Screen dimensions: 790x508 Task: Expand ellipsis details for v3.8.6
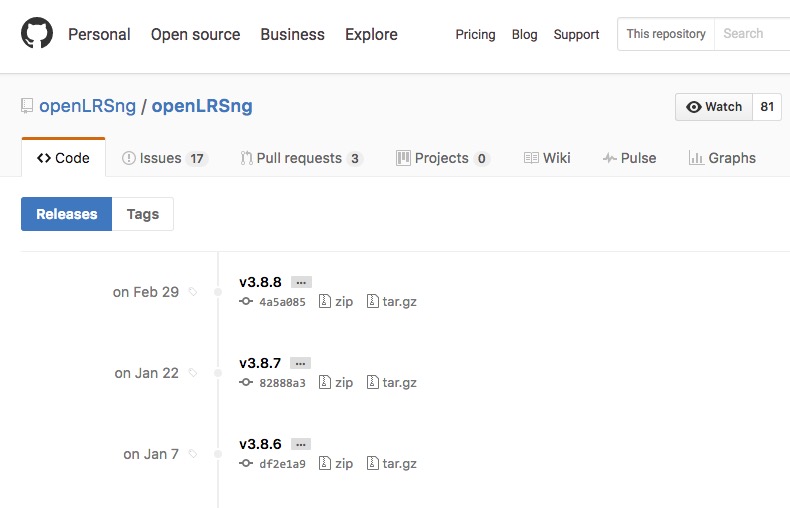tap(301, 445)
